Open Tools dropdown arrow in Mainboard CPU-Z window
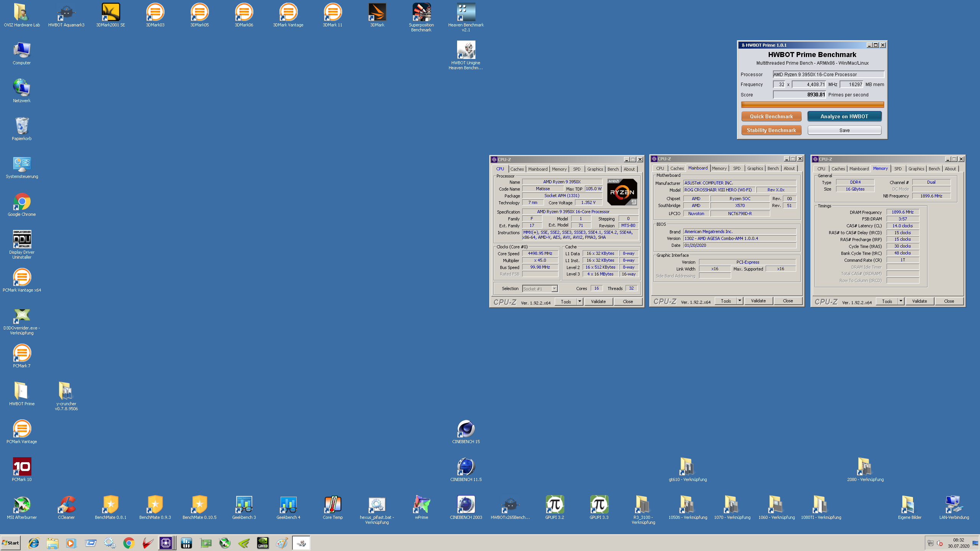 (740, 301)
